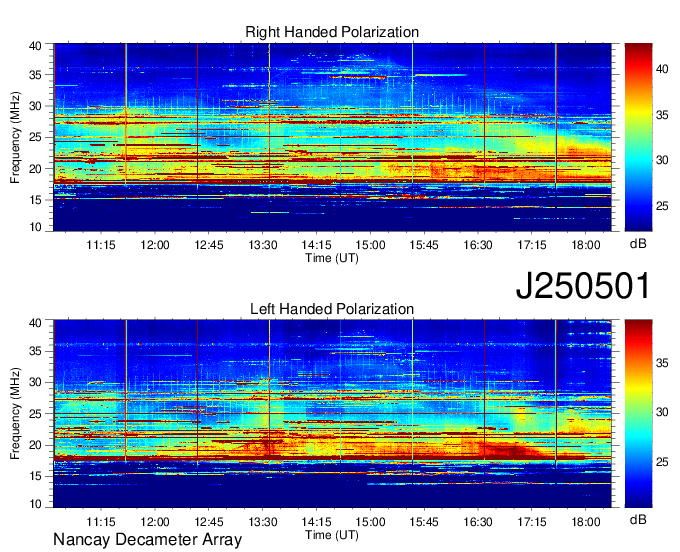680x552 pixels.
Task: Click the dB label under the upper color bar
Action: 638,244
